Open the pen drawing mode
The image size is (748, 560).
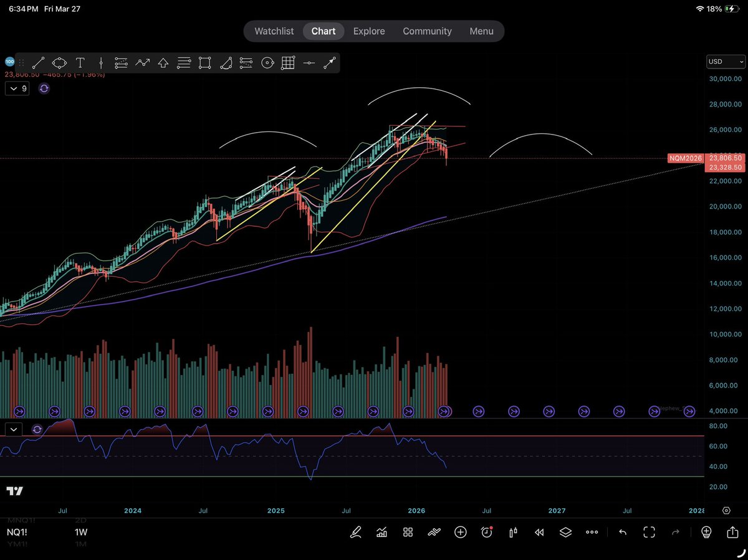click(x=355, y=532)
